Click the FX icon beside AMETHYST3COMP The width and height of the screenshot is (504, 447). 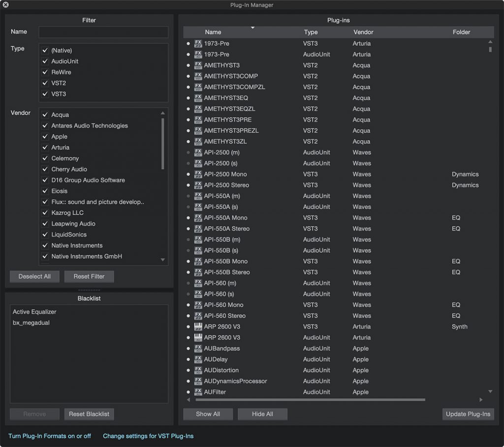[198, 76]
